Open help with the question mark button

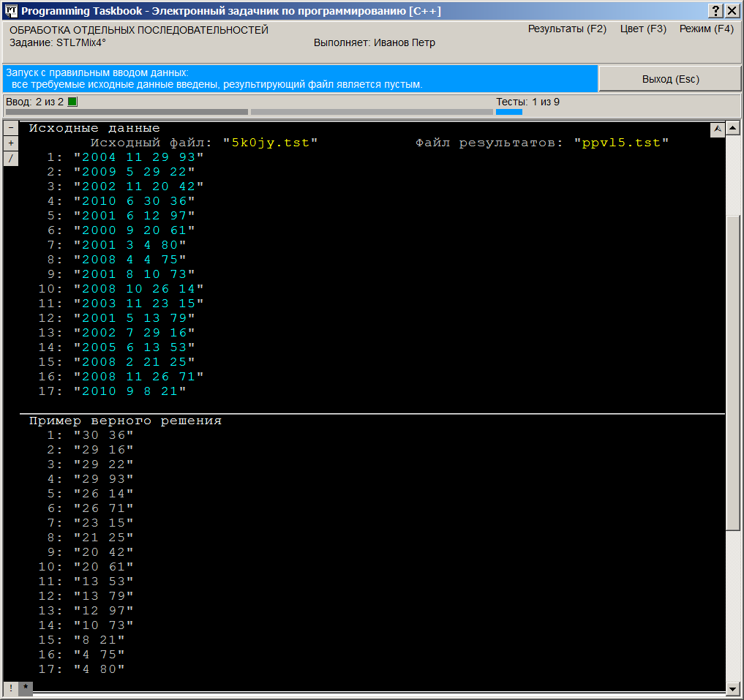tap(715, 10)
